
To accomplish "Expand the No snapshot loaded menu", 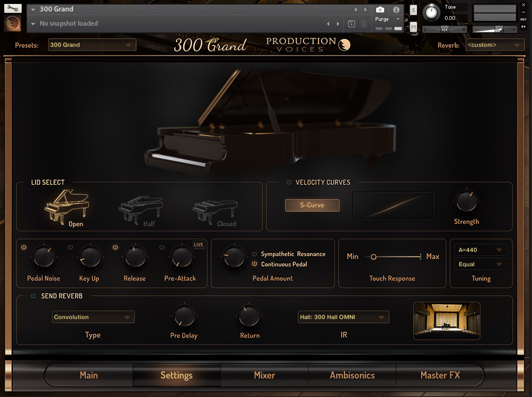I will (33, 24).
